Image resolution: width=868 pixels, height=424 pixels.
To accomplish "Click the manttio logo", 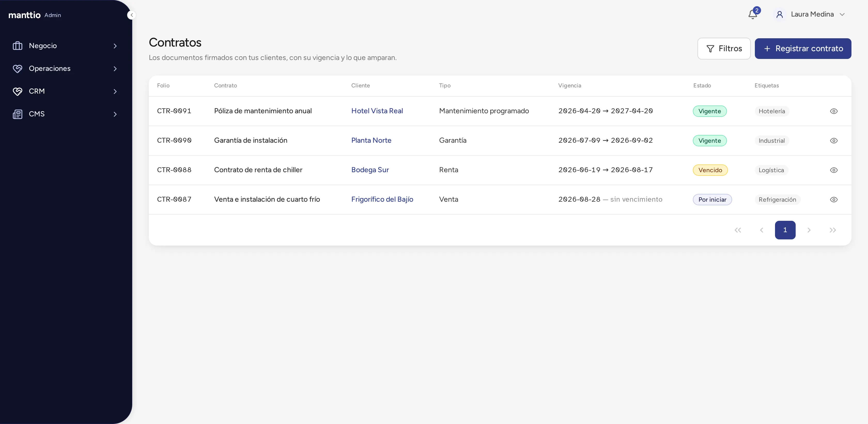I will (24, 15).
